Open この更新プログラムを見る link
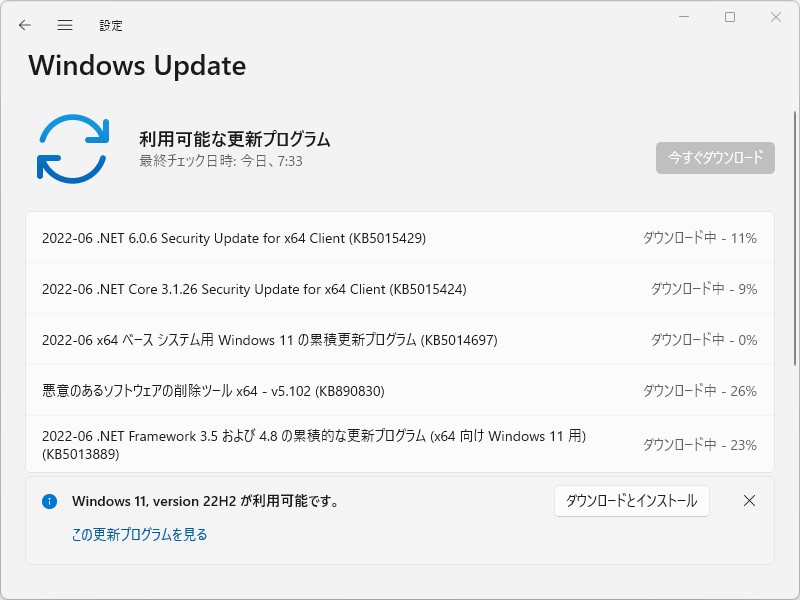800x600 pixels. pyautogui.click(x=135, y=534)
